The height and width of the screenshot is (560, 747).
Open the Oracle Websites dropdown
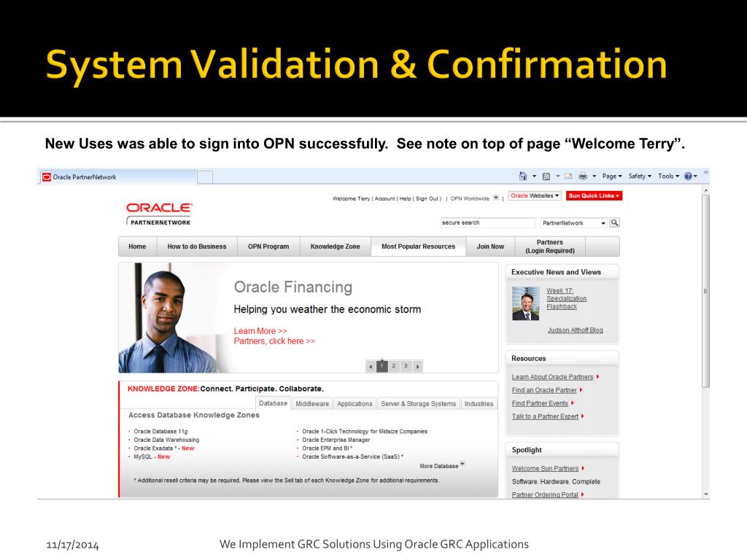(x=535, y=195)
